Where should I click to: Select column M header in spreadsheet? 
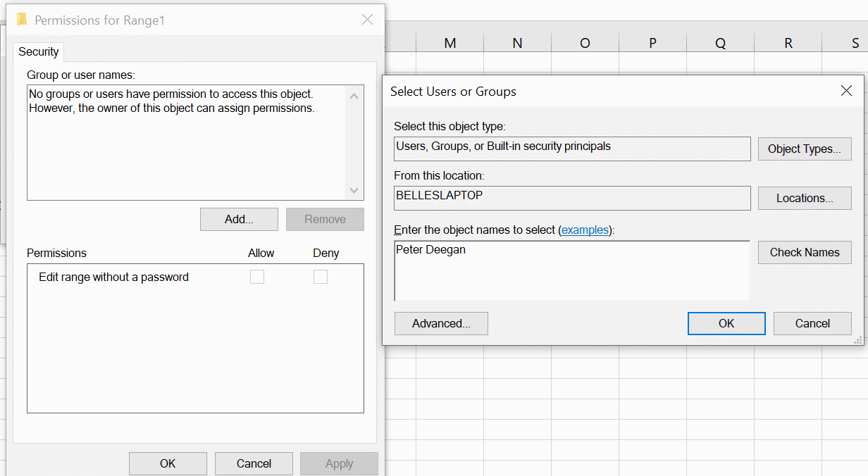point(449,44)
